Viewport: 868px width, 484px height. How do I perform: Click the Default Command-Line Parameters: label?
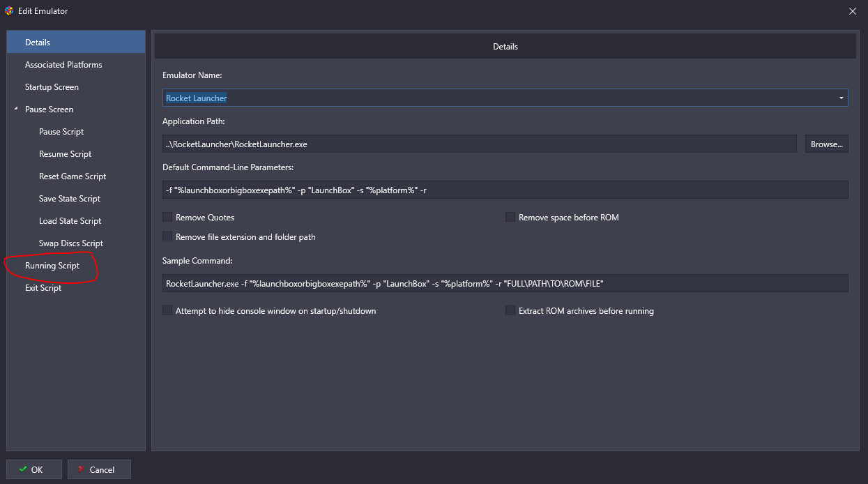coord(228,167)
